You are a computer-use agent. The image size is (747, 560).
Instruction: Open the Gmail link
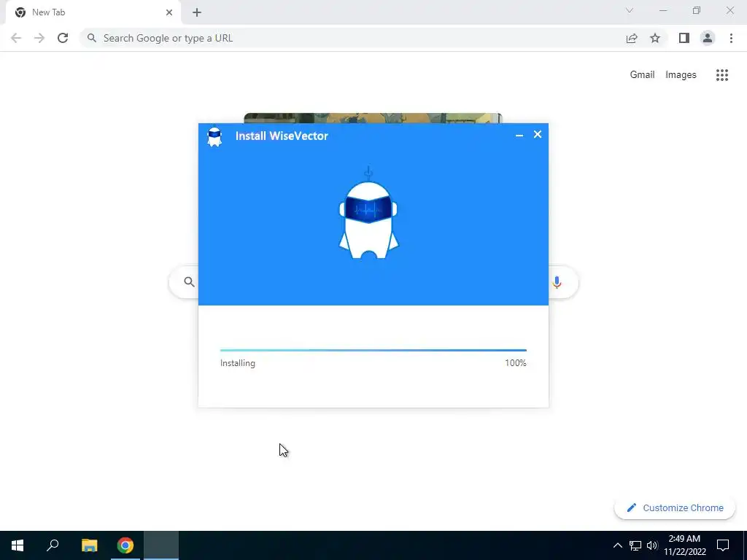click(x=642, y=75)
